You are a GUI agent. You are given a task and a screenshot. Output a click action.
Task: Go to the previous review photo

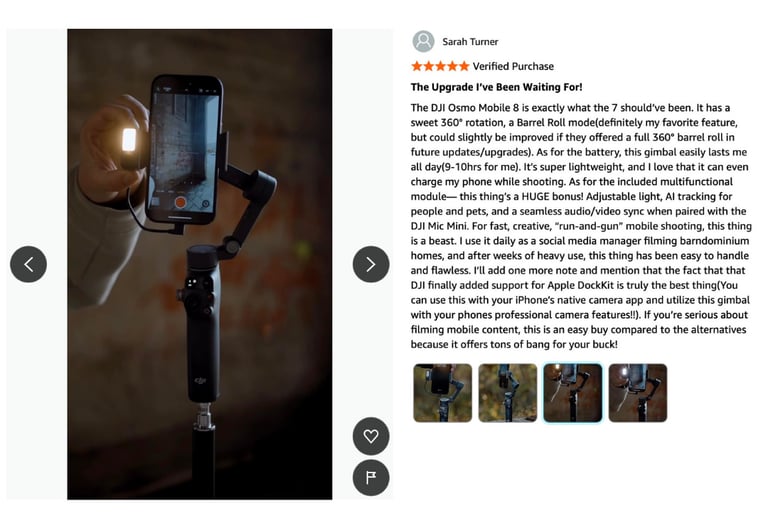coord(28,264)
